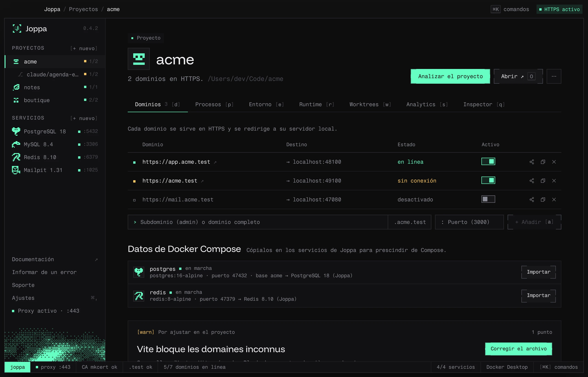Copy the app.acme.test domain URL
The image size is (588, 377).
tap(543, 162)
